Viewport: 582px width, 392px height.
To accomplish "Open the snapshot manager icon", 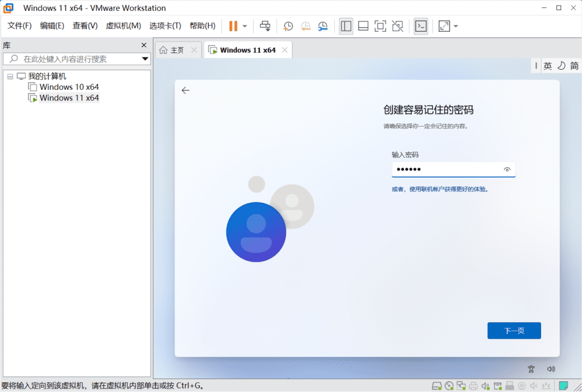I will coord(323,26).
